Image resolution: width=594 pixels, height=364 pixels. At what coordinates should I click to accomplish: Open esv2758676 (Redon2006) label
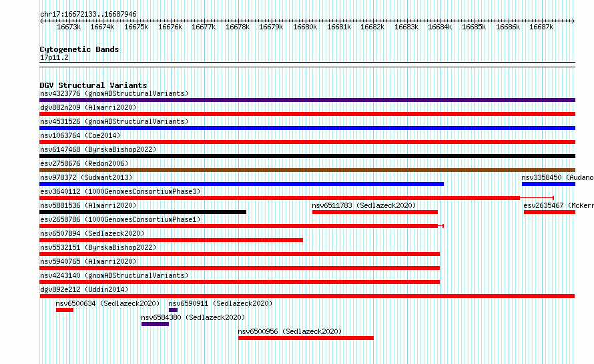point(84,163)
